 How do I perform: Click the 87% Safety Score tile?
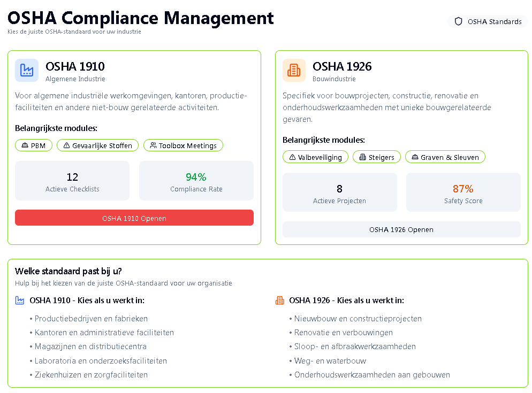pos(463,192)
